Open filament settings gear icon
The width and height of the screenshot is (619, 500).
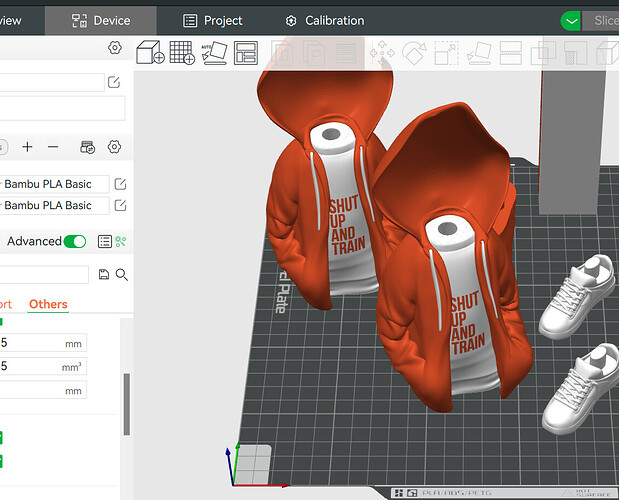coord(114,147)
